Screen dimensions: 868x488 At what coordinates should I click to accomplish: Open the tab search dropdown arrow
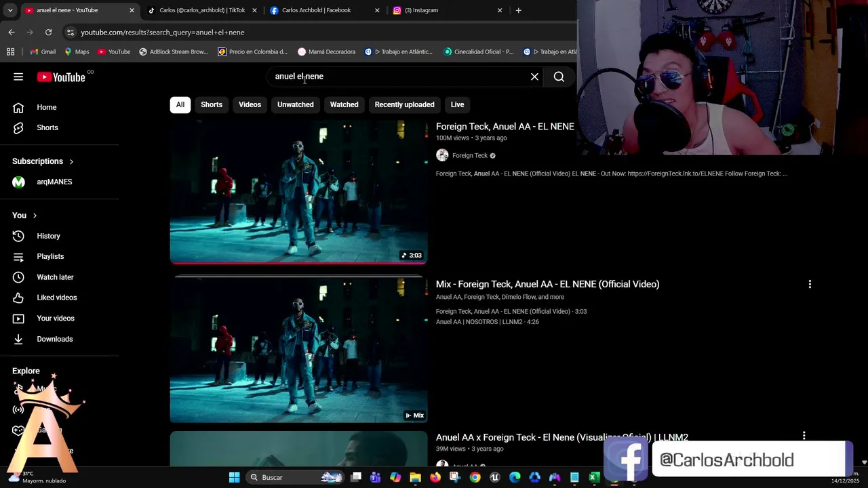10,10
